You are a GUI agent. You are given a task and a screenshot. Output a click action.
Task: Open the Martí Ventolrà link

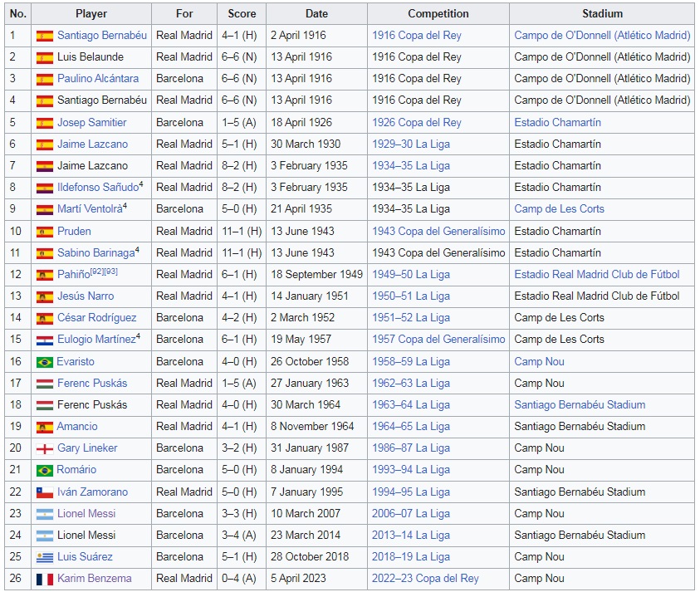[90, 209]
